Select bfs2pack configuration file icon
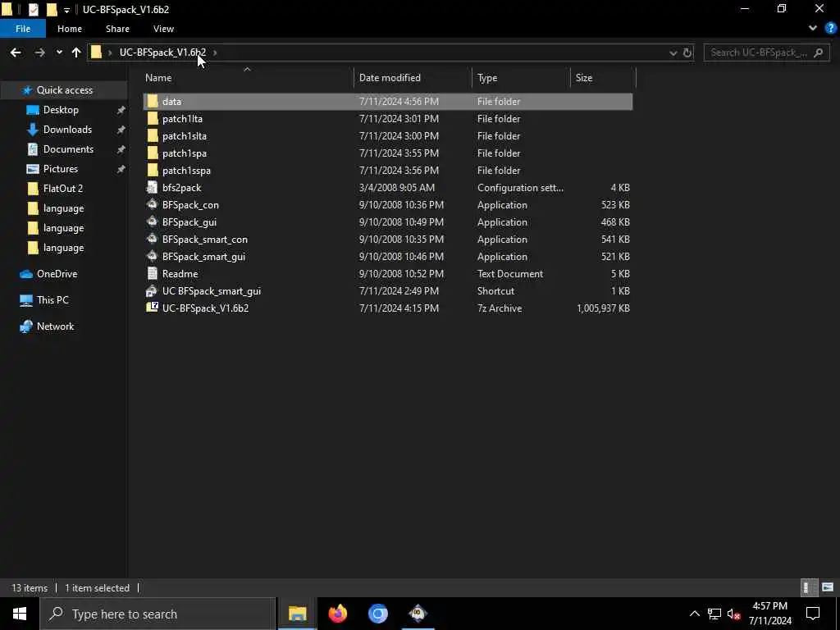The height and width of the screenshot is (630, 840). 153,187
